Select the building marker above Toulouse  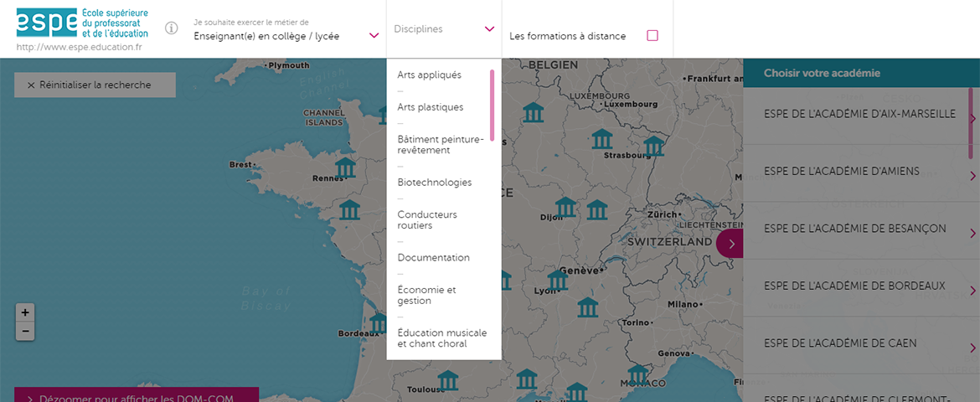pos(448,380)
